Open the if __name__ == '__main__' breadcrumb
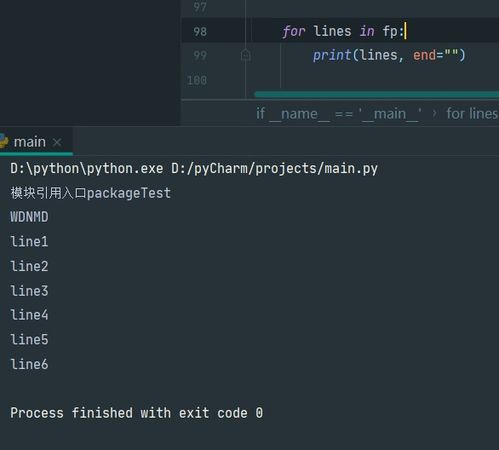 pyautogui.click(x=339, y=114)
